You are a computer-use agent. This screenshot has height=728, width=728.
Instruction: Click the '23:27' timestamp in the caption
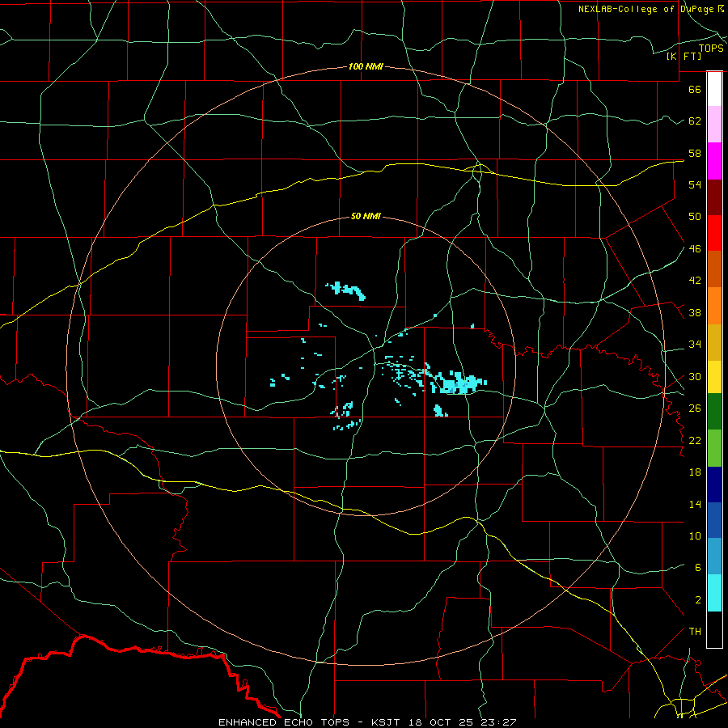click(498, 722)
